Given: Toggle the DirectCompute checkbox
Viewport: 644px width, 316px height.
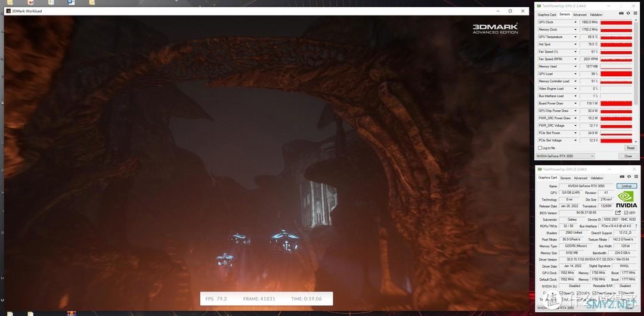Looking at the screenshot, I should (595, 293).
